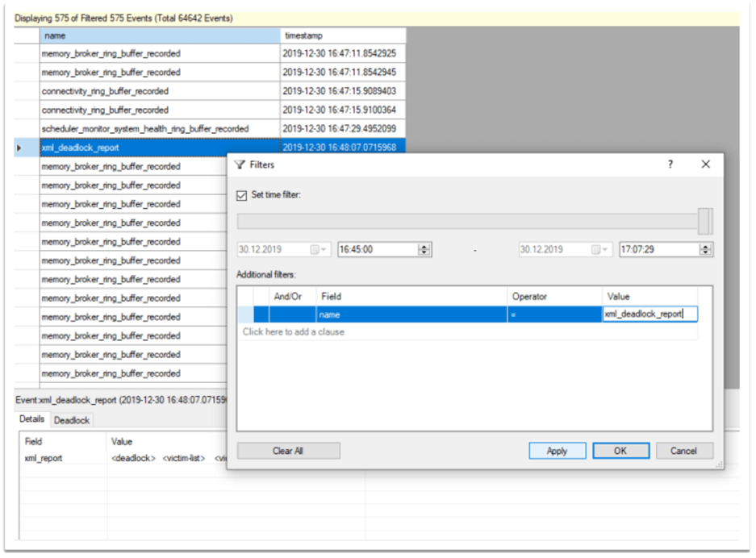Viewport: 756px width, 558px height.
Task: Click the <deadlock> value in Details
Action: (133, 458)
